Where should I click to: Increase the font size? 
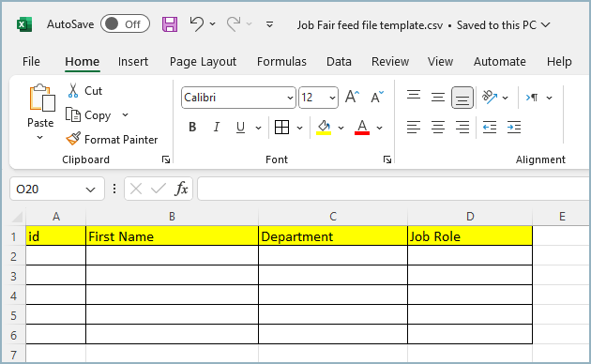(353, 98)
